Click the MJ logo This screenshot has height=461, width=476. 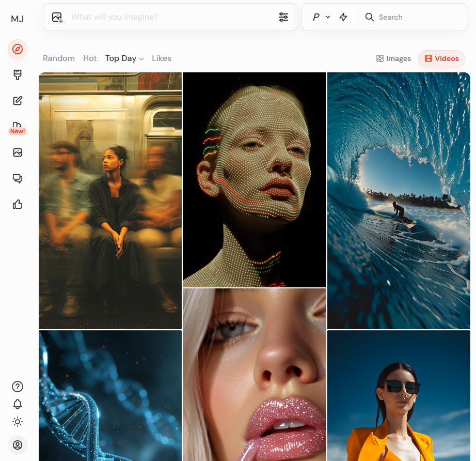click(x=18, y=19)
